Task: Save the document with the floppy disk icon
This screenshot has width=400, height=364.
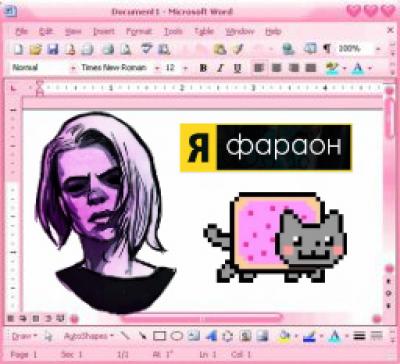Action: (x=53, y=49)
